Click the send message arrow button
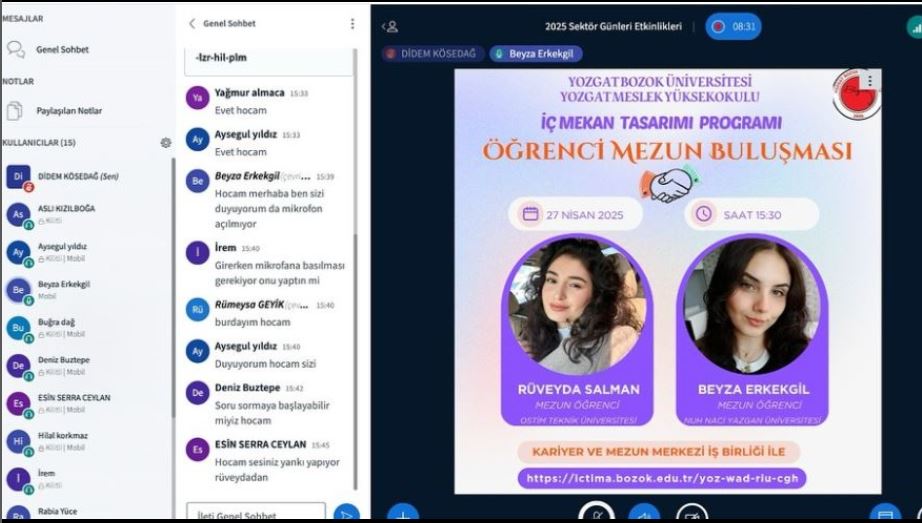Screen dimensions: 922x523 pos(347,514)
